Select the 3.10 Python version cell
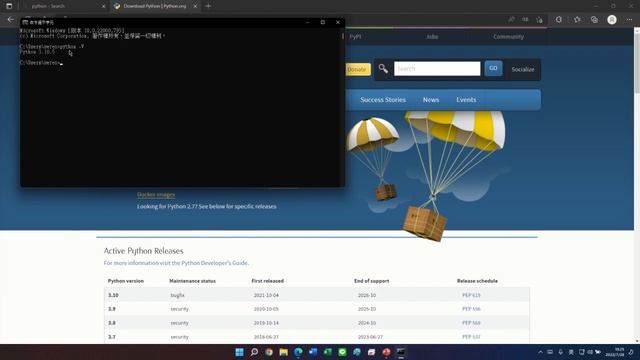Screen dimensions: 640x360 [113, 295]
